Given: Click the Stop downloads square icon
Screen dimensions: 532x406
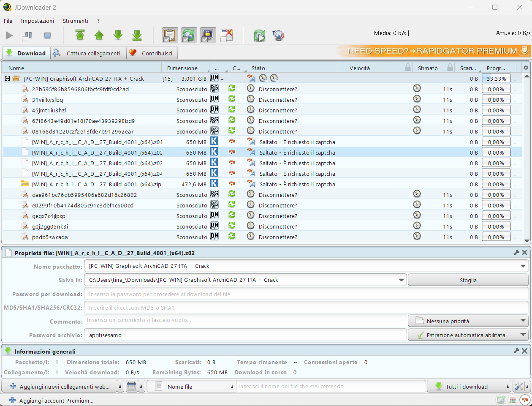Looking at the screenshot, I should tap(47, 36).
